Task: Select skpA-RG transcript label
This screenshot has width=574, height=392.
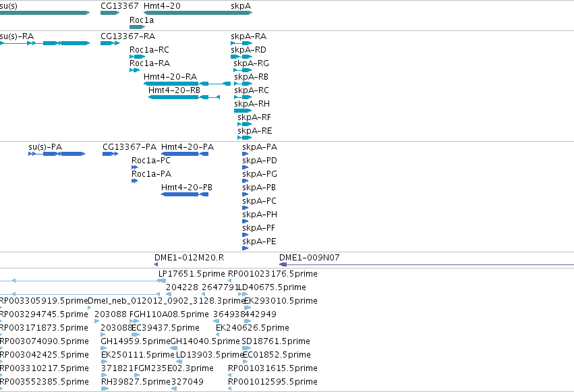Action: tap(251, 63)
